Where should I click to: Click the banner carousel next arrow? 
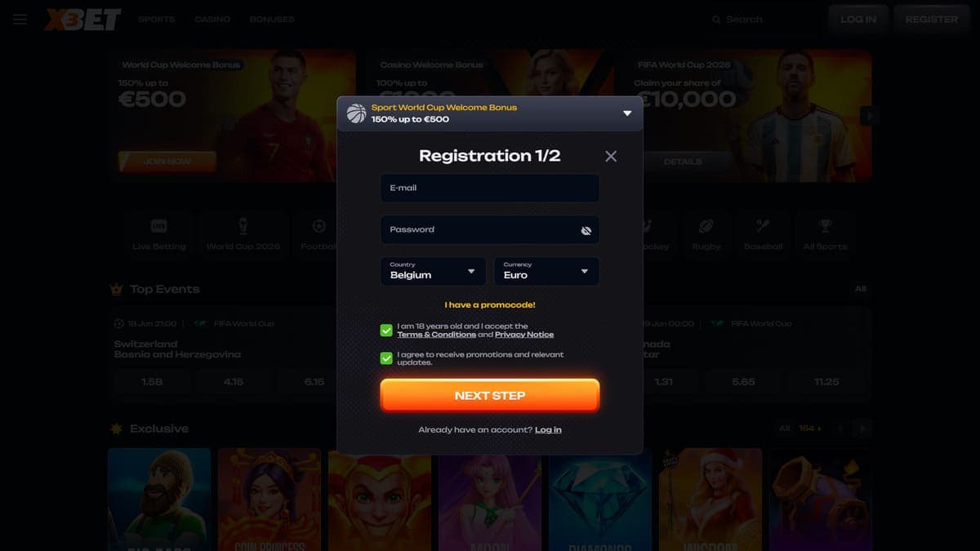(x=870, y=116)
